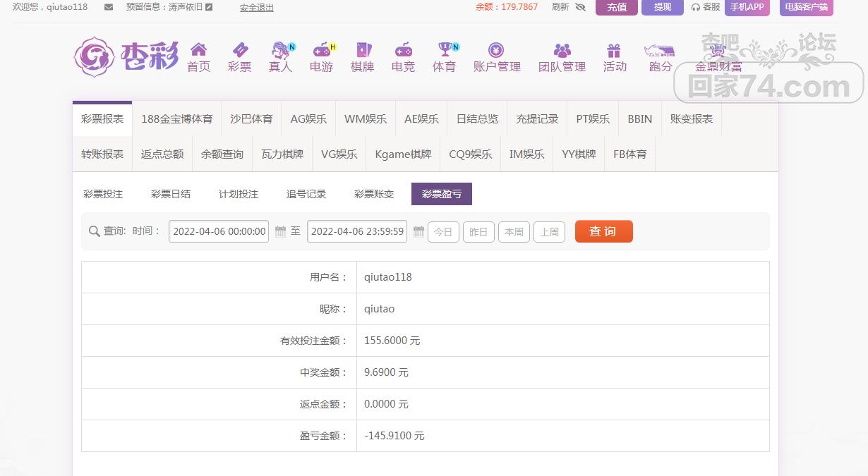Open the 首页 home icon
The width and height of the screenshot is (868, 476).
point(198,50)
